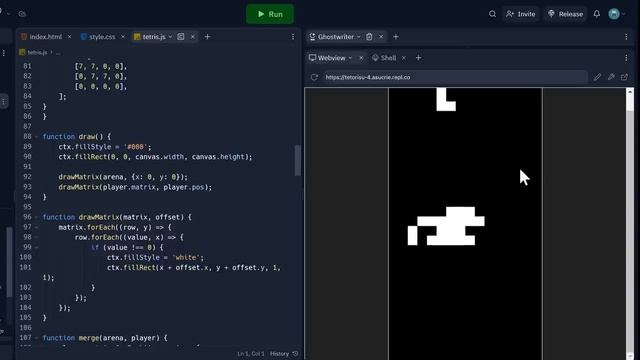Open devtools wrench icon in webview bar

tap(611, 77)
